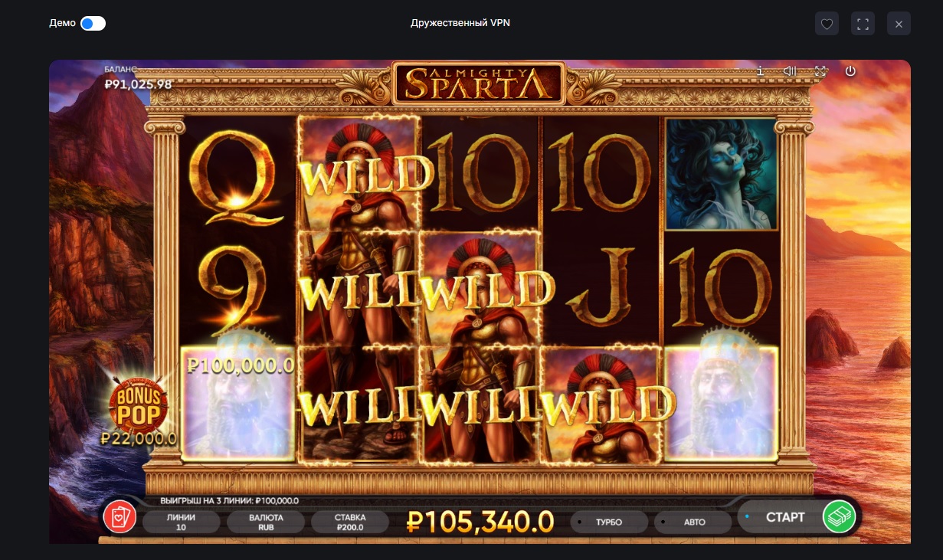The image size is (943, 560).
Task: Open the ЛИНИИ 10 selector
Action: pyautogui.click(x=181, y=522)
